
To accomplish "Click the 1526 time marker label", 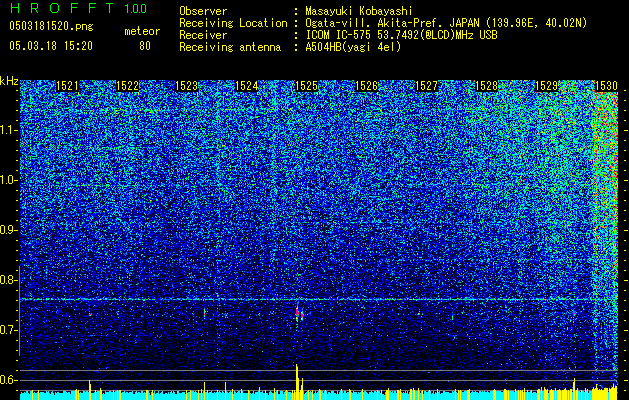I will click(x=367, y=86).
